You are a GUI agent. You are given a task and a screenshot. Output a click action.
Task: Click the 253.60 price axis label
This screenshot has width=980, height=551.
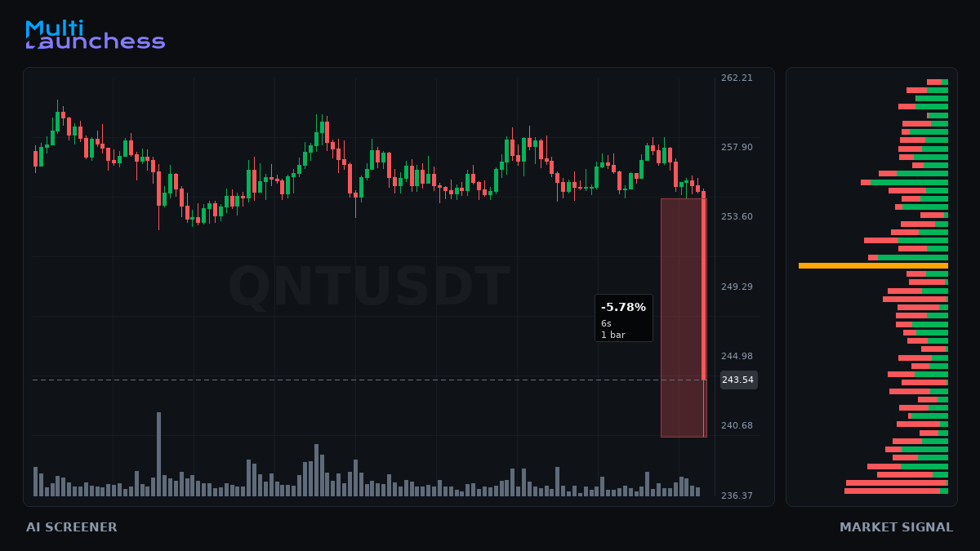[737, 216]
